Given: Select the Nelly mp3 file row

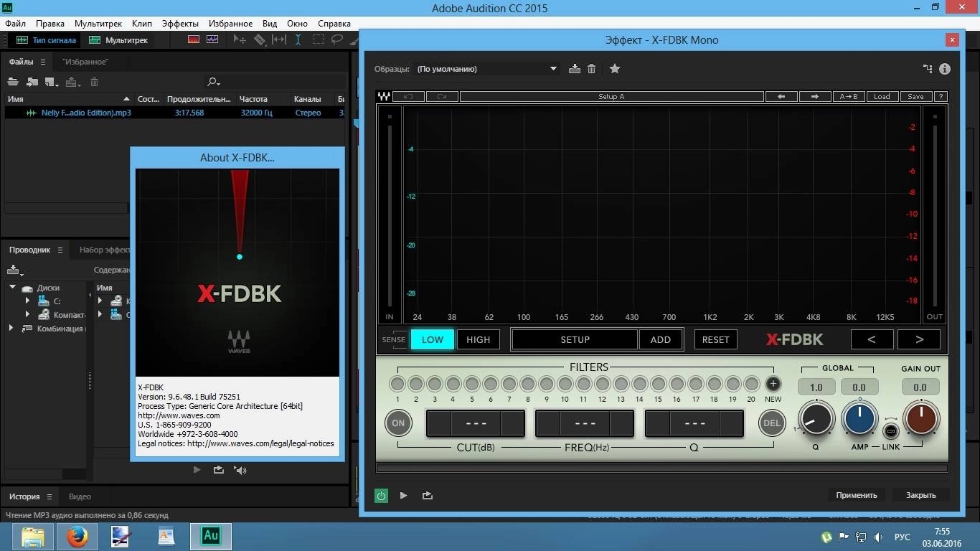Looking at the screenshot, I should coord(174,113).
